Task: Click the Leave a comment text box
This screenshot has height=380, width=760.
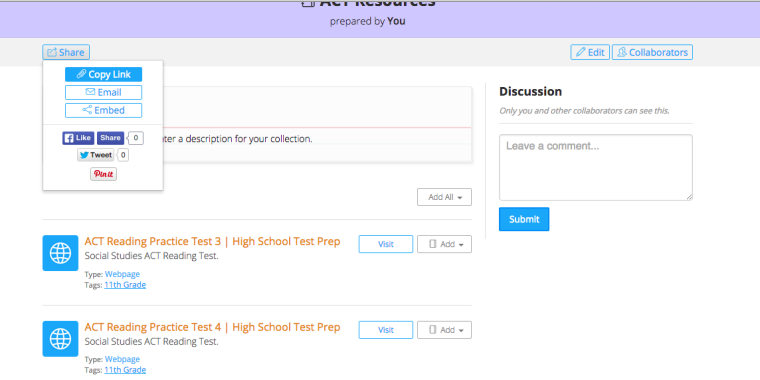Action: pyautogui.click(x=596, y=168)
